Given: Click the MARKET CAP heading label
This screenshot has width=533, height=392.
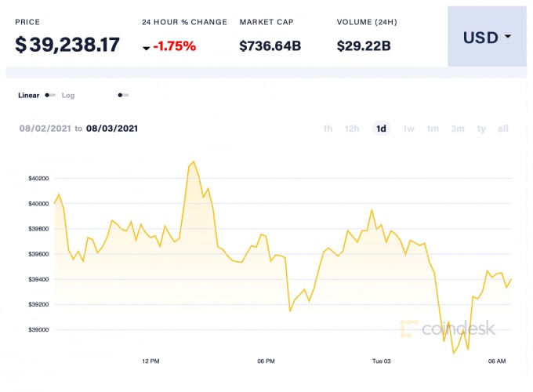Looking at the screenshot, I should click(x=266, y=22).
